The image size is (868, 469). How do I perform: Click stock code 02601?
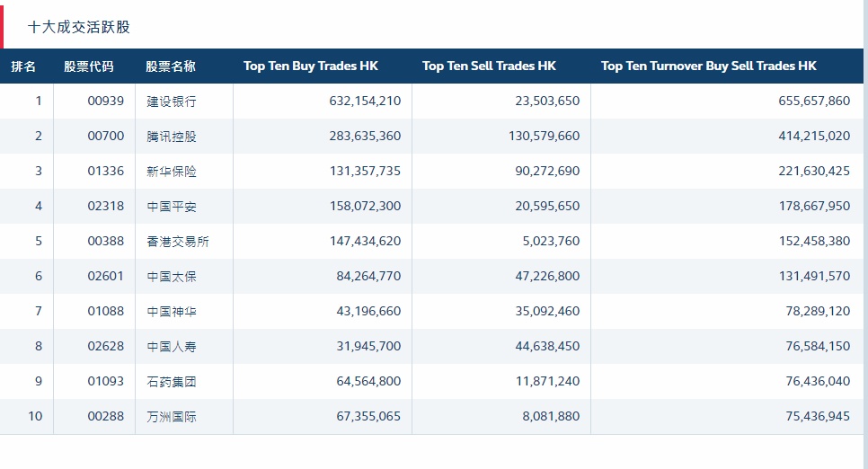pyautogui.click(x=106, y=277)
